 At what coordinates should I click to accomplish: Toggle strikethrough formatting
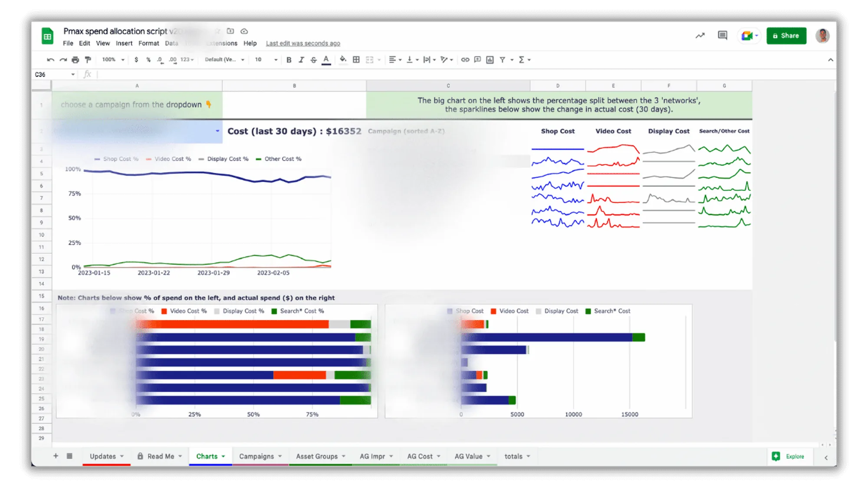(313, 60)
